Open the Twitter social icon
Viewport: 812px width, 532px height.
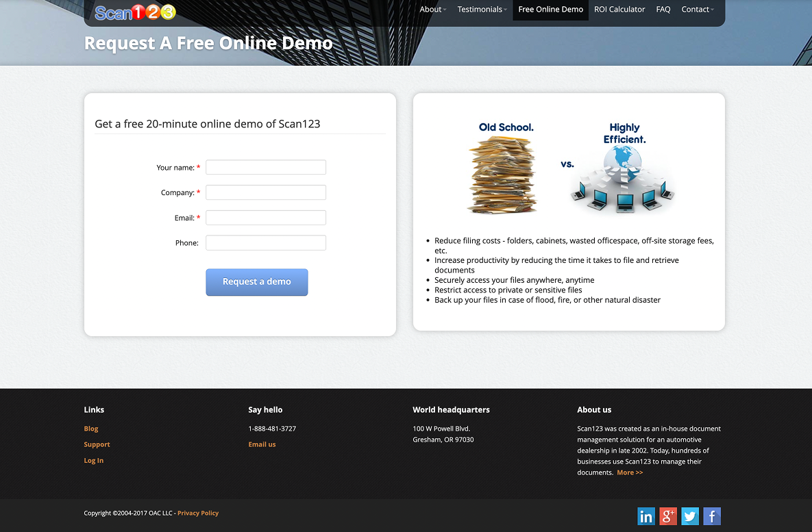point(690,516)
